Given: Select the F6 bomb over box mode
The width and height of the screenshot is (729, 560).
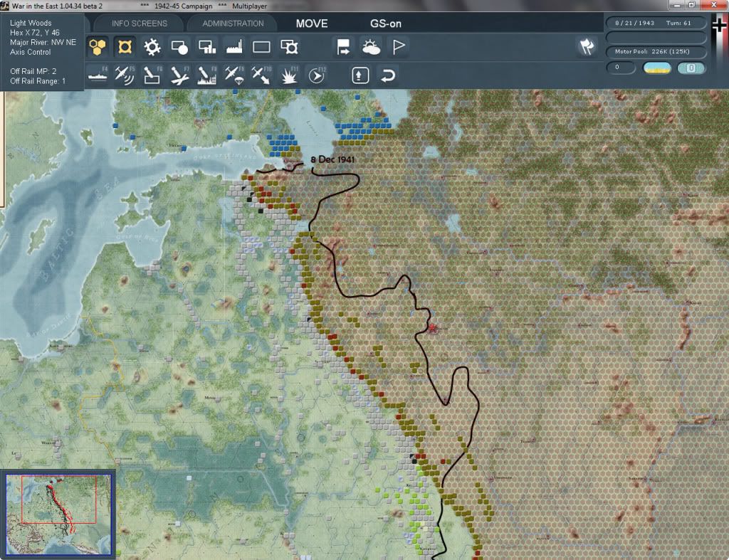Looking at the screenshot, I should point(152,75).
